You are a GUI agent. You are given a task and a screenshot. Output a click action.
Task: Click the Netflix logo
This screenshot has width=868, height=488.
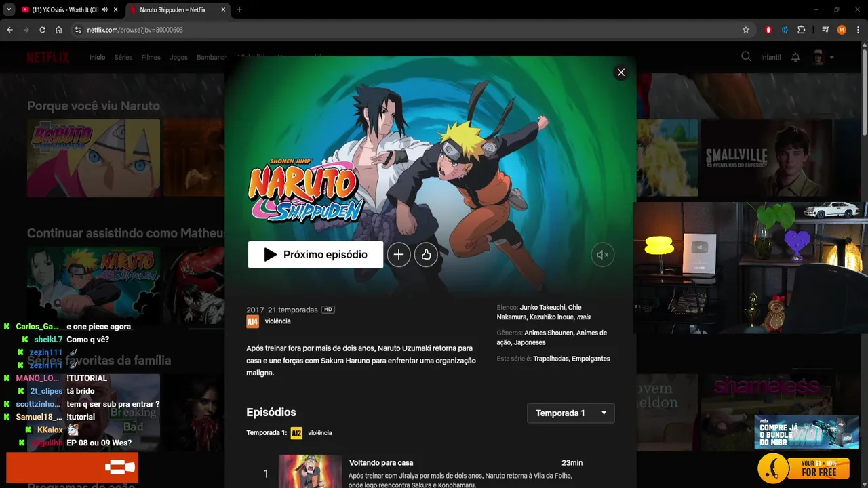click(48, 58)
